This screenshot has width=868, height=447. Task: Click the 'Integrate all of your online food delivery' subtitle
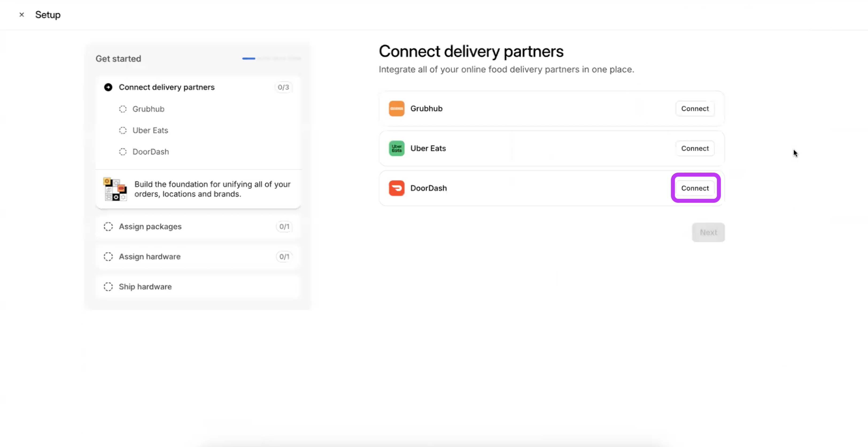pos(506,69)
